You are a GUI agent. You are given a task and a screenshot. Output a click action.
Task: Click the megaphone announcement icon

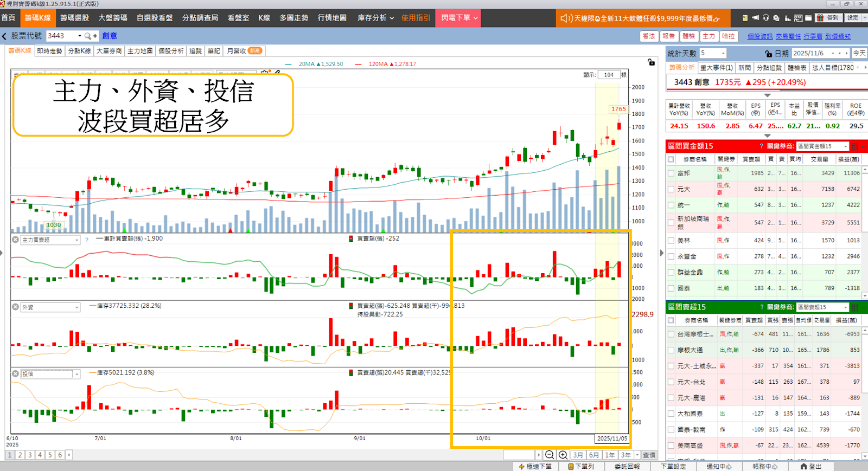pos(755,18)
